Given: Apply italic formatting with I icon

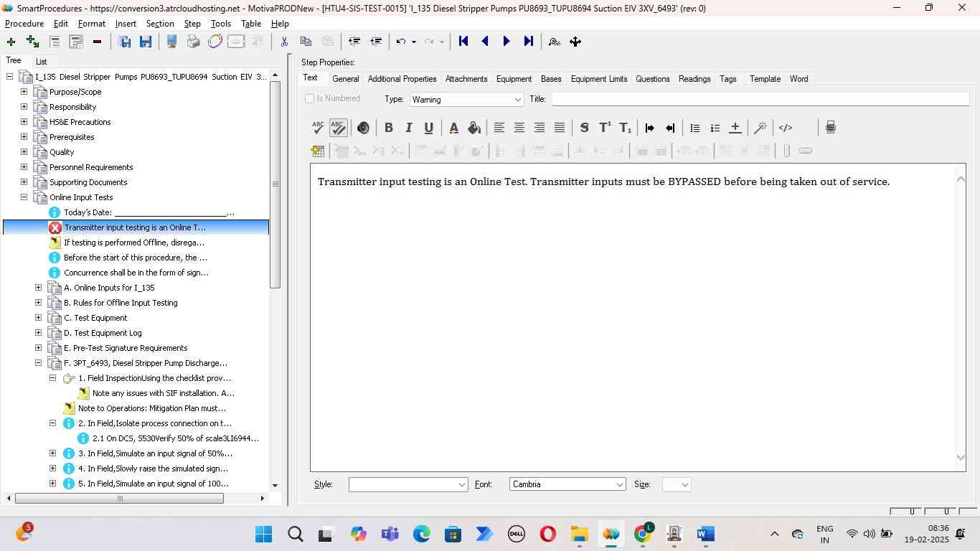Looking at the screenshot, I should 408,128.
